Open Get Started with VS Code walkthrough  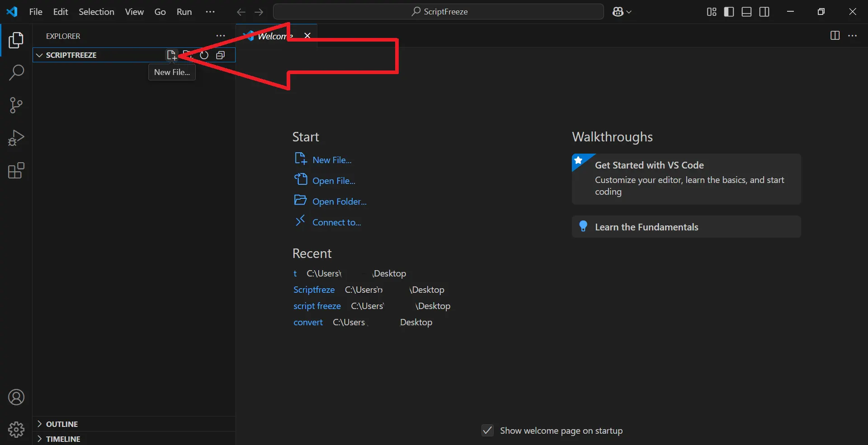click(686, 179)
